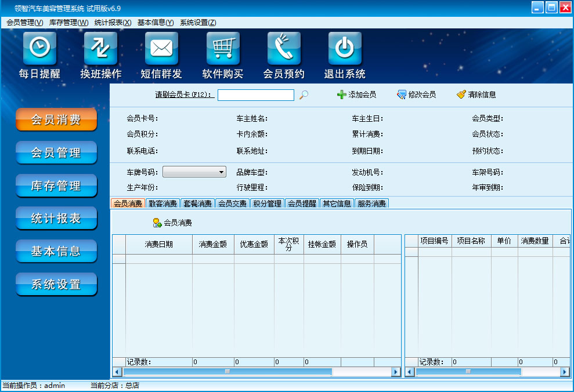This screenshot has height=392, width=574.
Task: Click the 消费日期 column header
Action: [159, 244]
